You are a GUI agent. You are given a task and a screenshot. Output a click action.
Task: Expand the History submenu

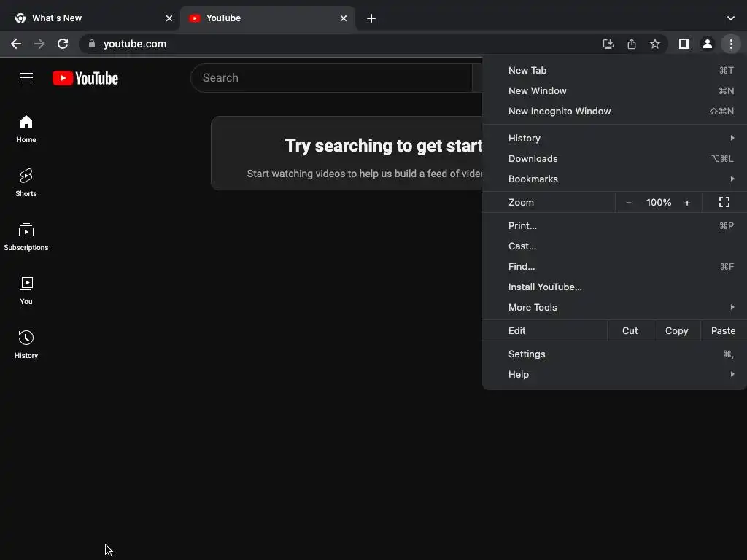coord(614,138)
